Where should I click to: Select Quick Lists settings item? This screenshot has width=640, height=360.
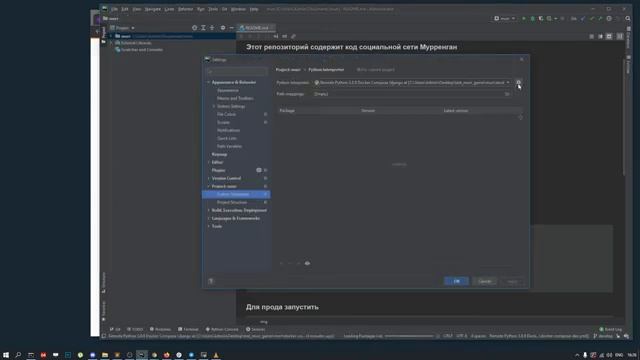pos(227,138)
